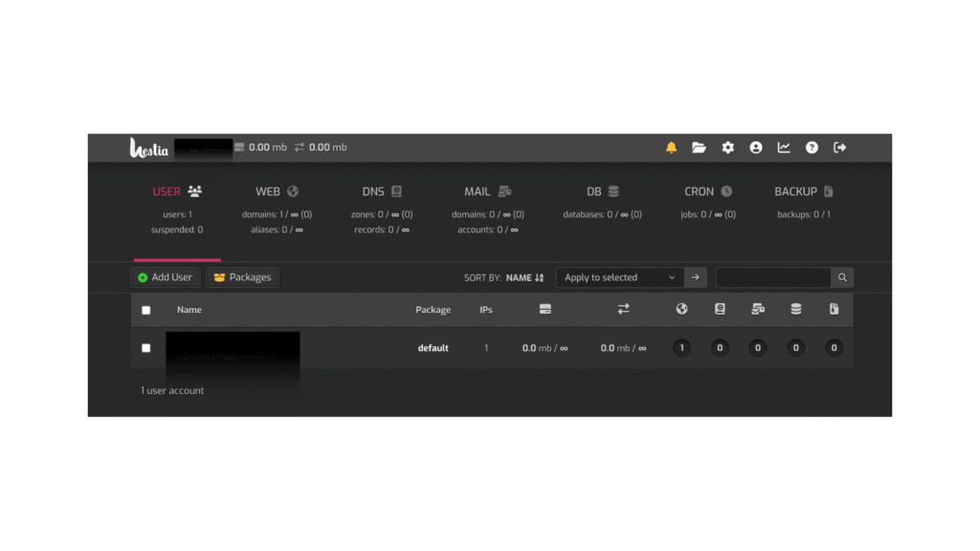Focus the search input field

tap(772, 277)
